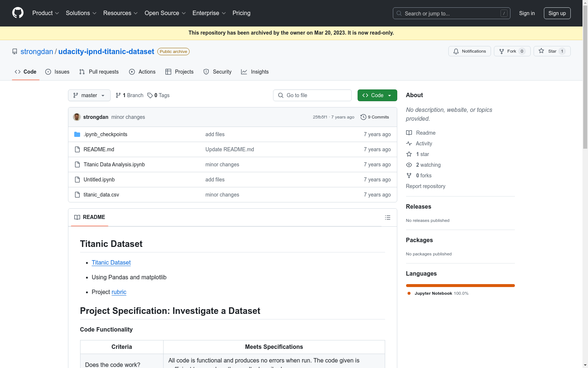Image resolution: width=588 pixels, height=368 pixels.
Task: Open titanic_data.csv file
Action: [x=101, y=195]
